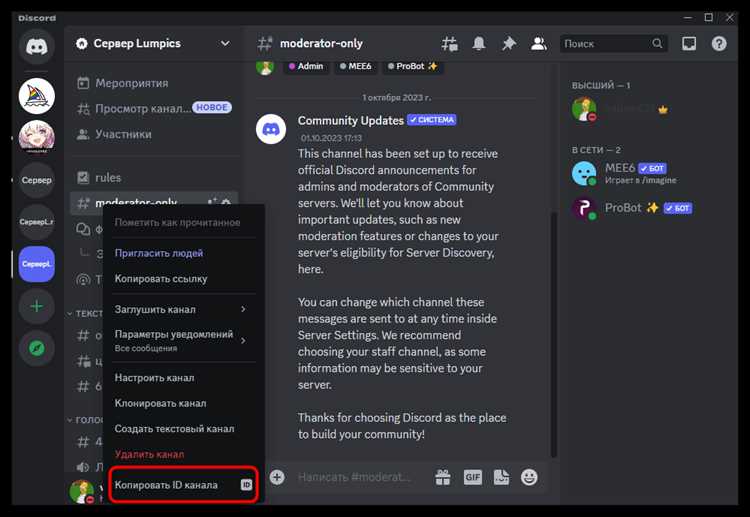Choose Копировать ID канала menu item
This screenshot has width=750, height=517.
click(184, 485)
